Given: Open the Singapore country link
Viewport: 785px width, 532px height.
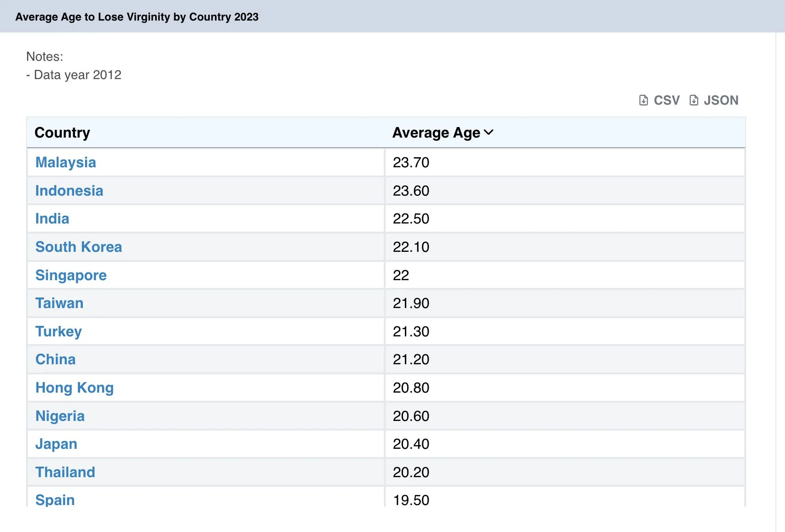Looking at the screenshot, I should tap(71, 275).
